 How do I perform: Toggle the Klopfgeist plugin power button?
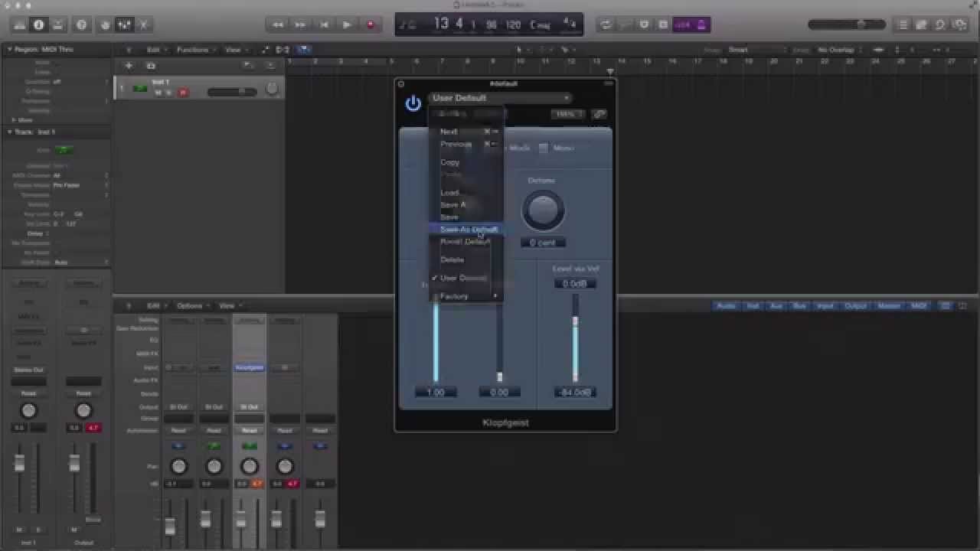click(413, 103)
